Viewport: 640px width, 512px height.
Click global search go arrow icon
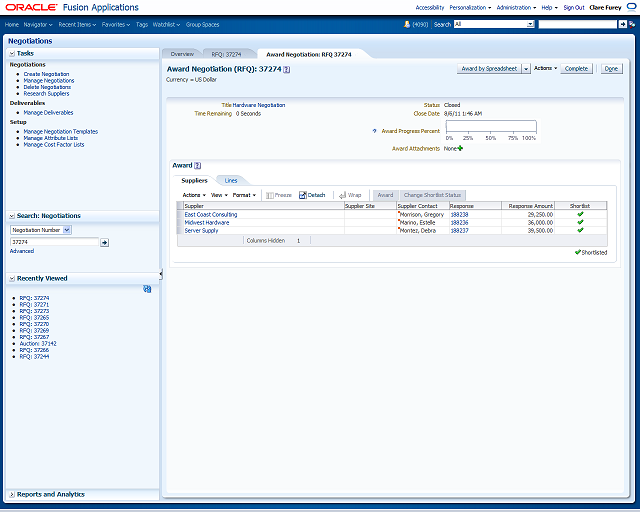coord(622,24)
